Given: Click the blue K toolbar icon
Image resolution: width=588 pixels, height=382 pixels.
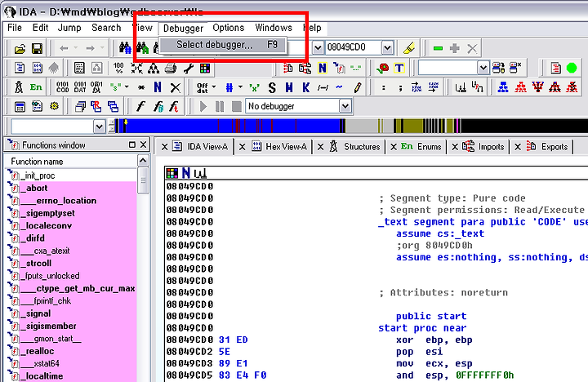Looking at the screenshot, I should coord(306,87).
